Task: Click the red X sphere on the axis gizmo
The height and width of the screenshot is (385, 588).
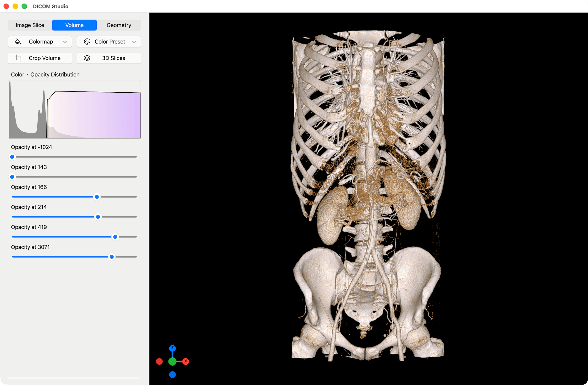Action: (186, 361)
